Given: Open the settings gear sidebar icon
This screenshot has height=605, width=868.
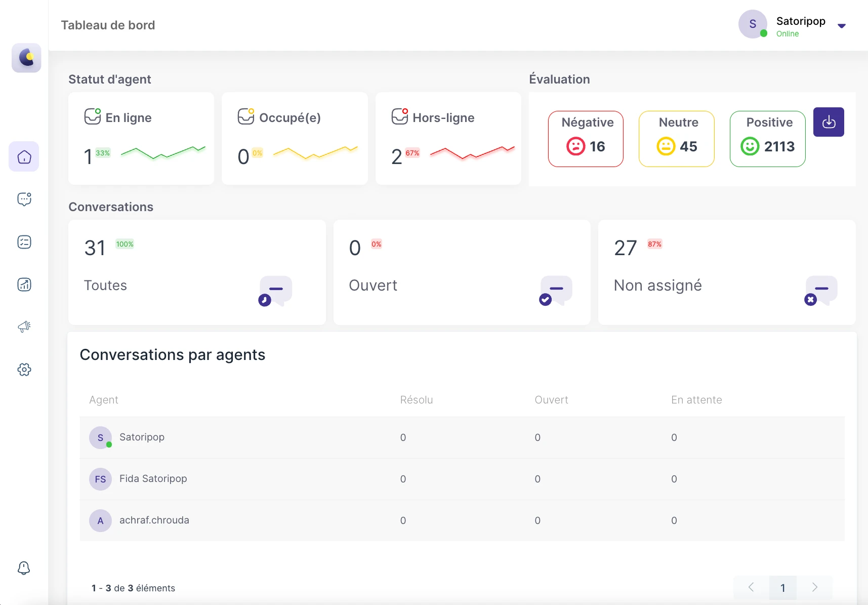Looking at the screenshot, I should [x=24, y=370].
